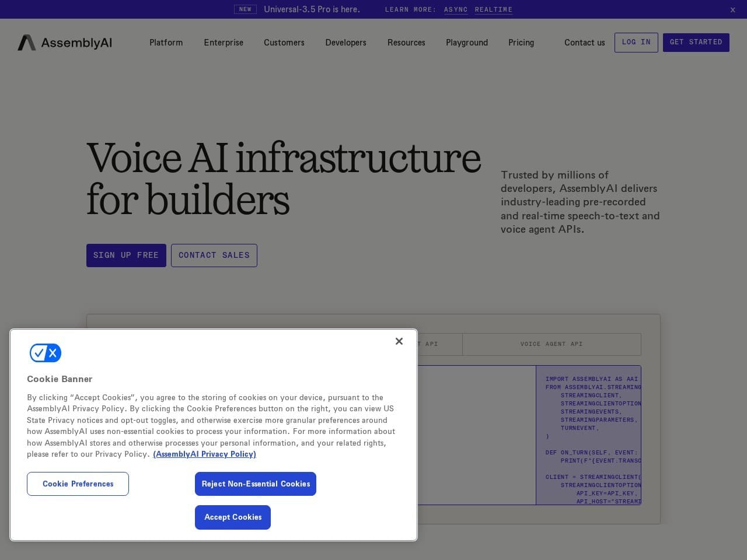Click the LOG IN button
Image resolution: width=747 pixels, height=560 pixels.
tap(636, 43)
